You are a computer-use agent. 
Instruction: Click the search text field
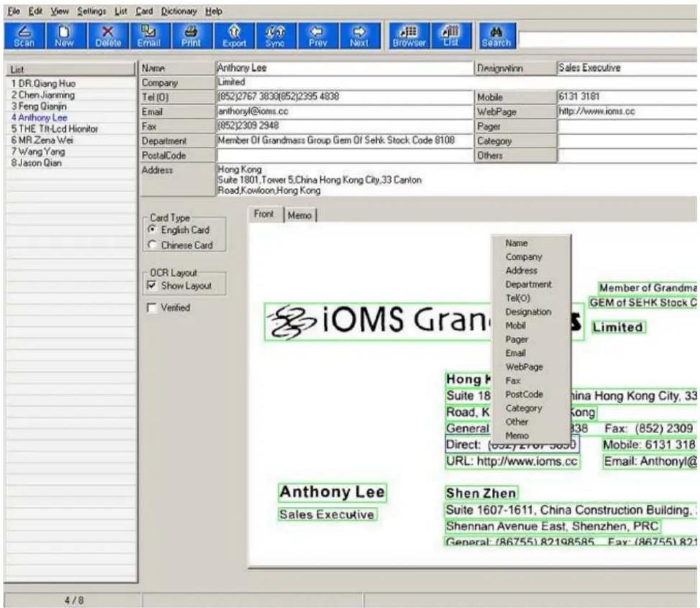coord(607,40)
